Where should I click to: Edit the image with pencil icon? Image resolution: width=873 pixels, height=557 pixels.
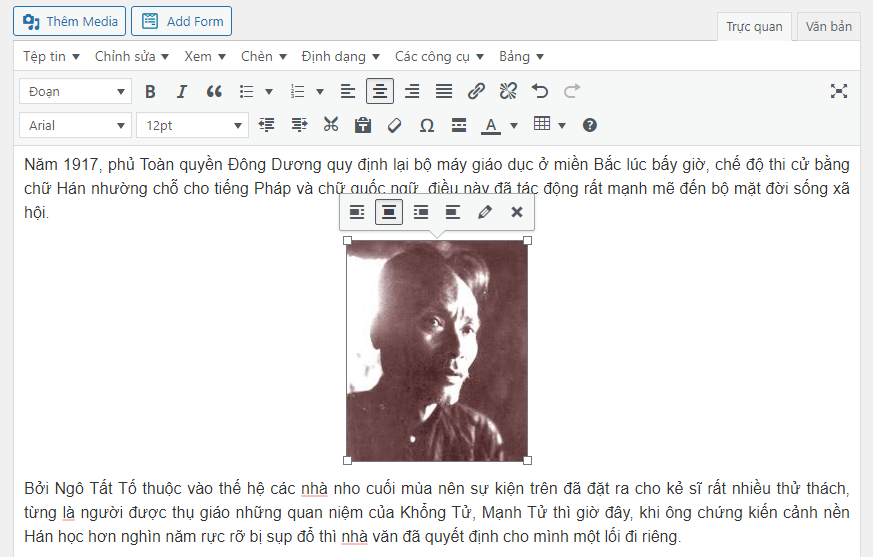coord(485,212)
